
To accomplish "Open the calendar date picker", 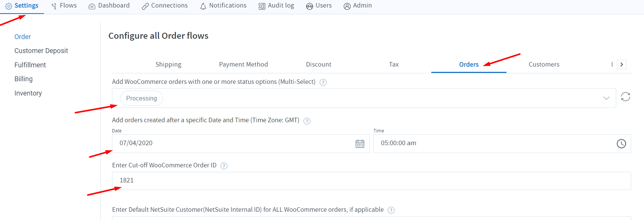I will [x=360, y=144].
